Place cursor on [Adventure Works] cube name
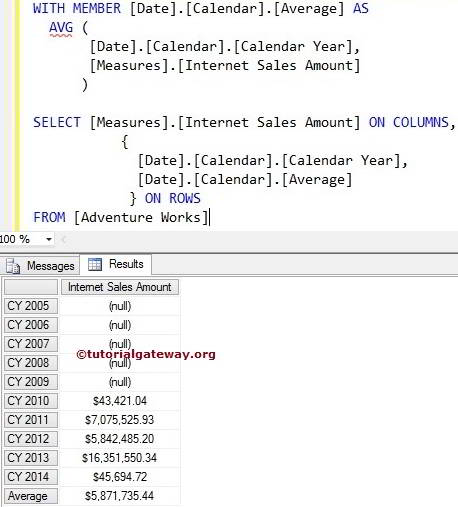458x507 pixels. click(x=141, y=218)
